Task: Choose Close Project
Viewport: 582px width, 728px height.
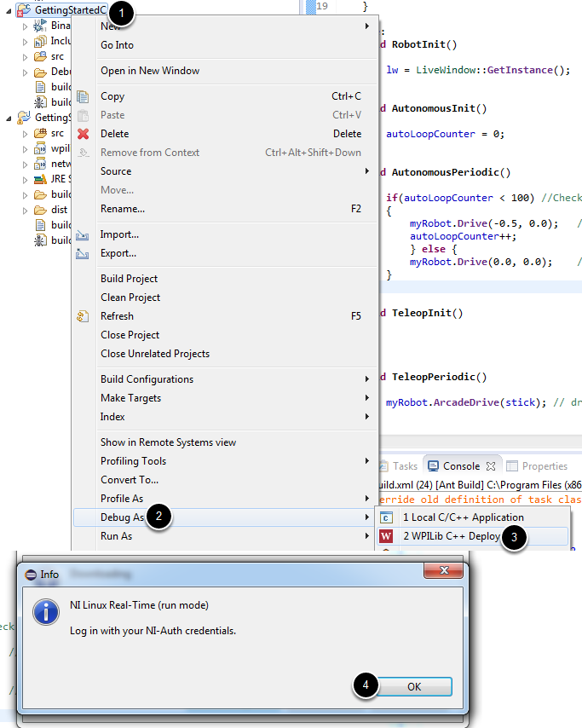Action: tap(225, 335)
